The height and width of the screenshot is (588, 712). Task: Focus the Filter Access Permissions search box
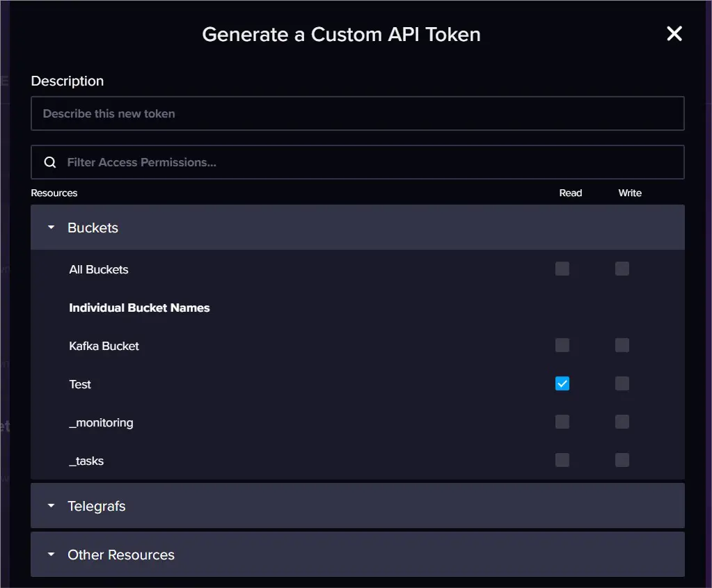pyautogui.click(x=369, y=162)
